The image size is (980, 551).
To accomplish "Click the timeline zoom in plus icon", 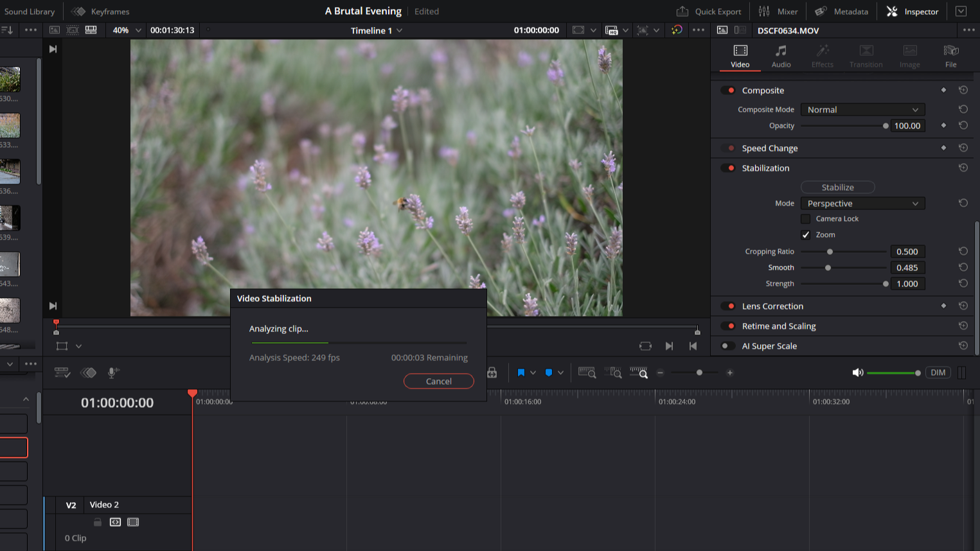I will 730,372.
